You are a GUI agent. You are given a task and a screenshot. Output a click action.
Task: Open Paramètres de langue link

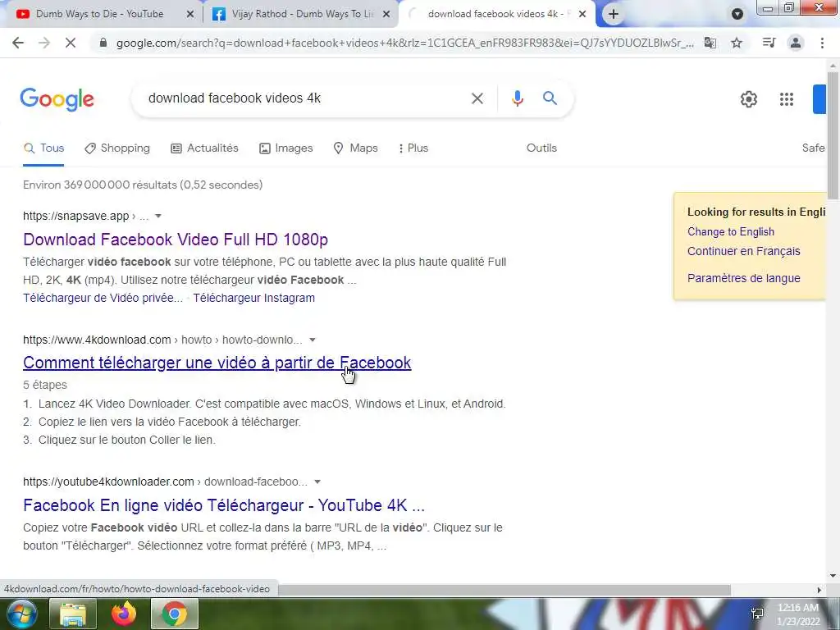pyautogui.click(x=743, y=279)
